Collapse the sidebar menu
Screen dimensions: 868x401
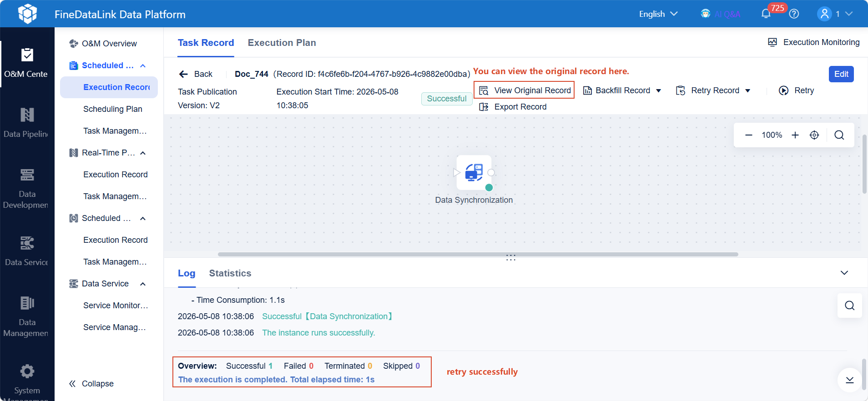pos(91,384)
